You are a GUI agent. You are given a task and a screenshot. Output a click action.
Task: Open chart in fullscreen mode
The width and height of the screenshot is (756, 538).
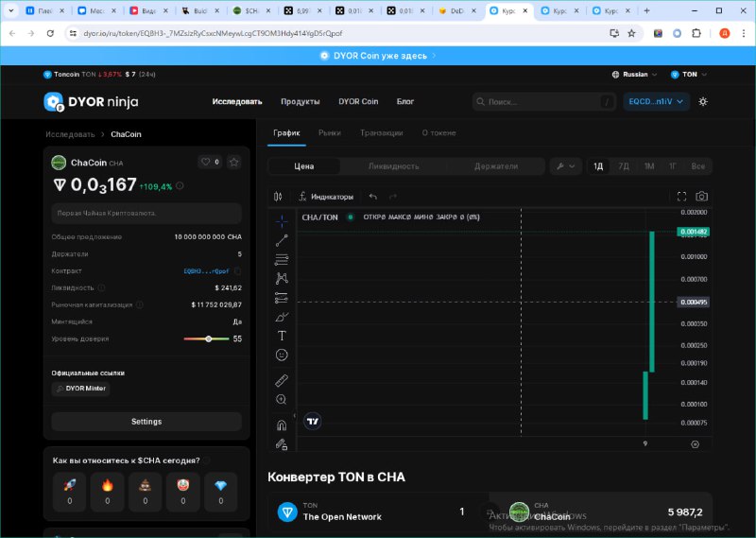click(681, 197)
